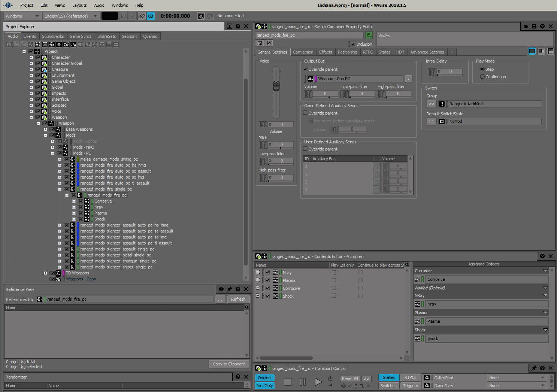Click Reset All in Transport Control
Image resolution: width=557 pixels, height=392 pixels.
[x=350, y=379]
